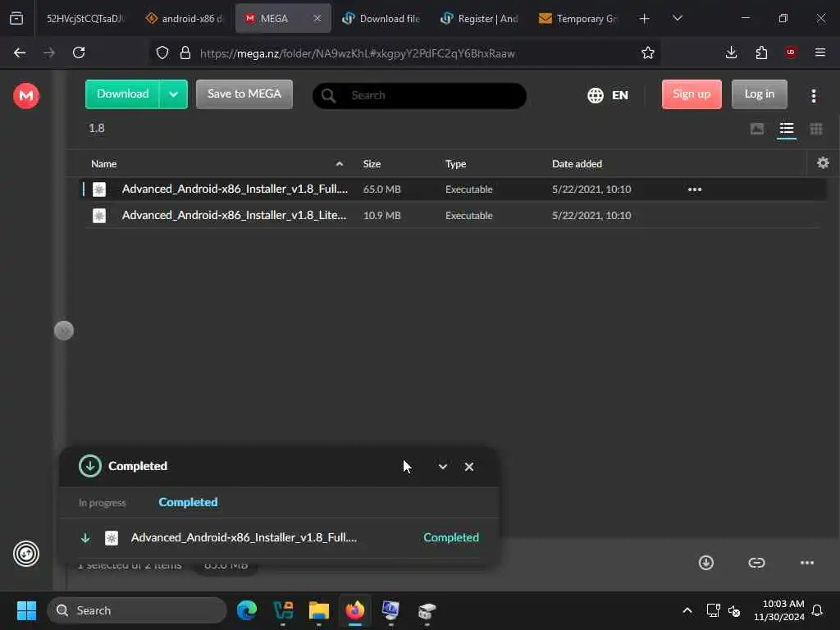840x630 pixels.
Task: Open Firefox extensions puzzle icon
Action: coord(761,52)
